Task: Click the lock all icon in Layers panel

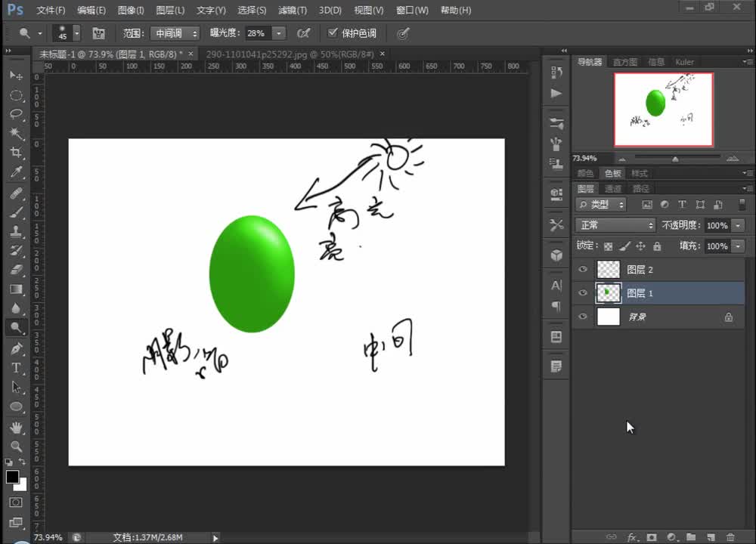Action: point(657,246)
